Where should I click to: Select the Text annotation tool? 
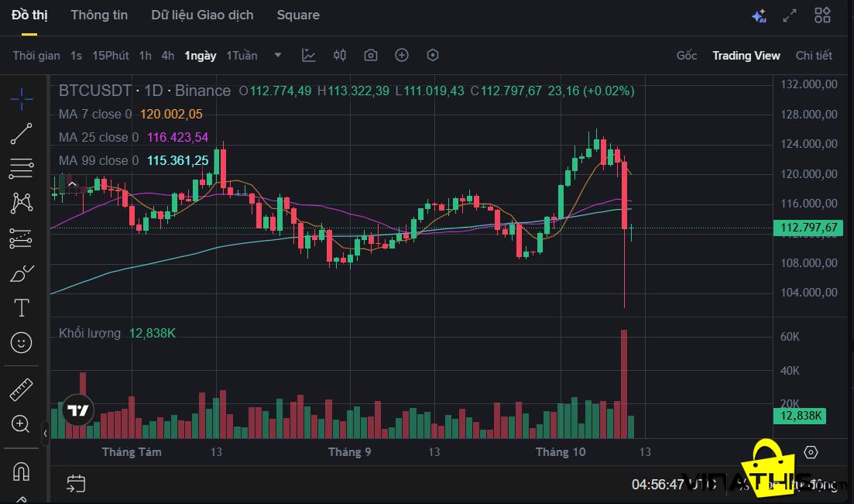tap(21, 307)
